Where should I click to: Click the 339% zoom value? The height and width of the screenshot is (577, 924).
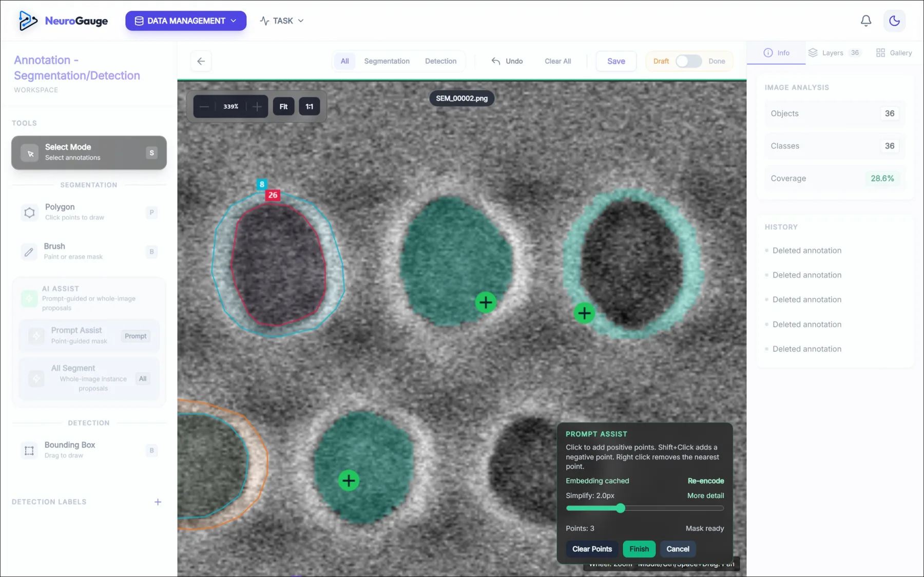(230, 107)
